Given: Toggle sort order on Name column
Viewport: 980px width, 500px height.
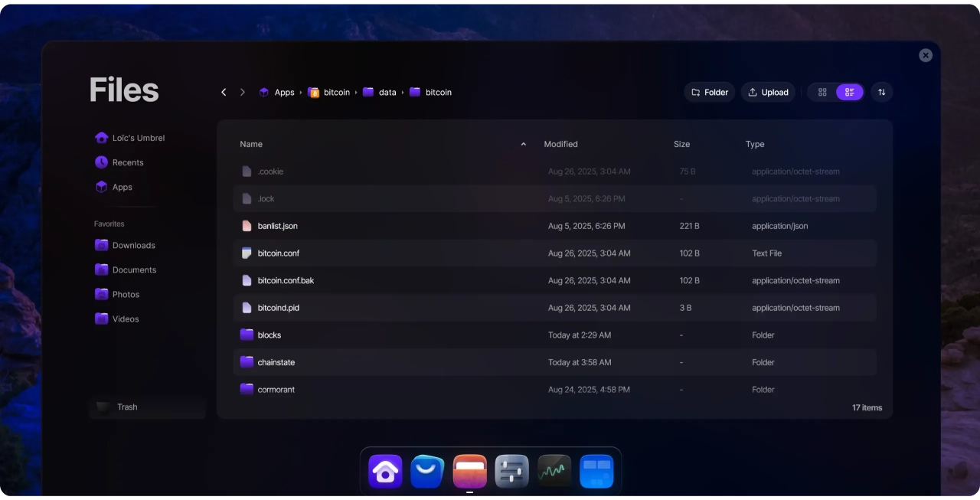Looking at the screenshot, I should pyautogui.click(x=523, y=144).
